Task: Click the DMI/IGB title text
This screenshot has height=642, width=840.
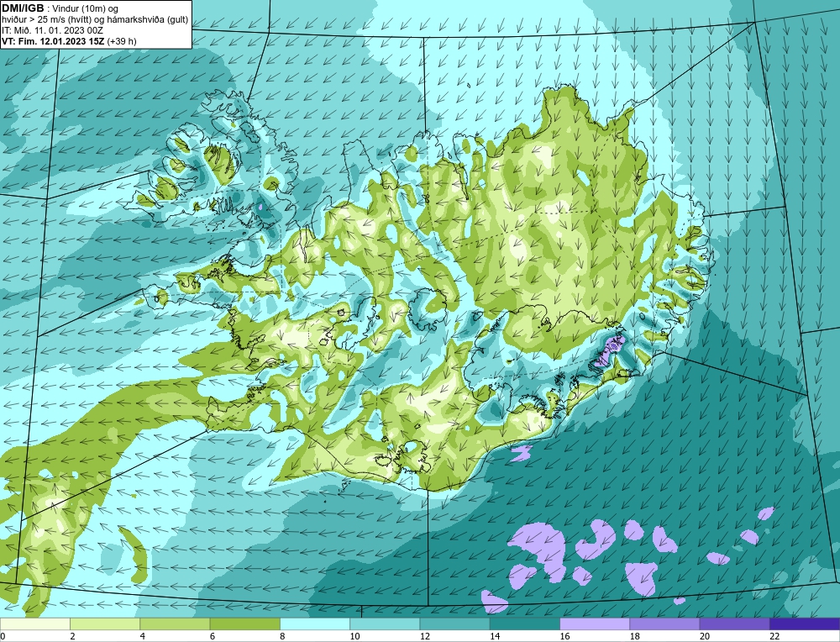Action: 23,8
